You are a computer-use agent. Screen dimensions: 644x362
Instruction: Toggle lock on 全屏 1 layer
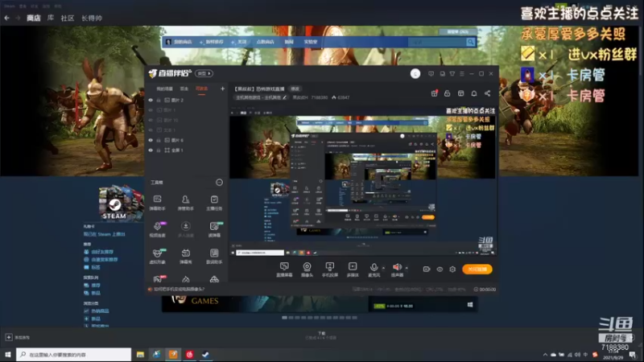159,150
